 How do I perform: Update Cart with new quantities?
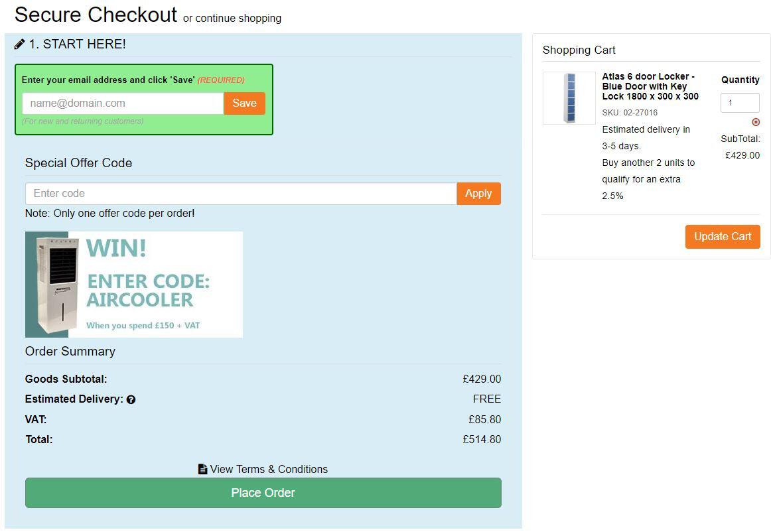tap(722, 236)
